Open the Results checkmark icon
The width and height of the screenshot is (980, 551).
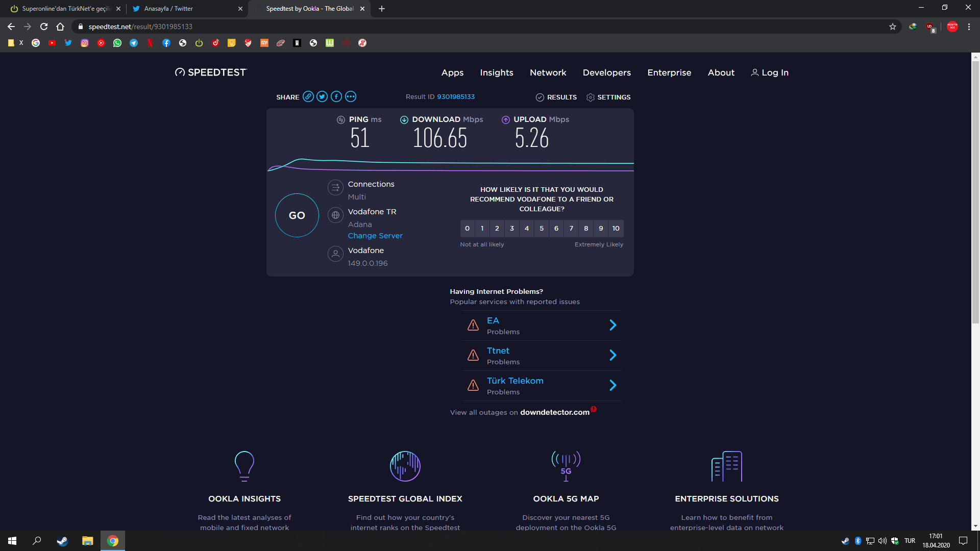tap(540, 97)
